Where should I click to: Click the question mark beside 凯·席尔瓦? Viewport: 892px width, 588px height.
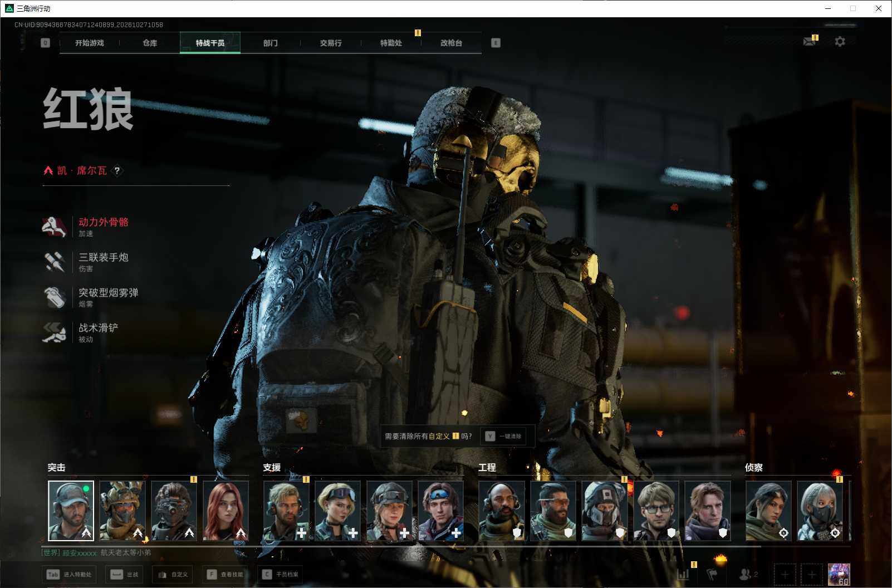[x=117, y=170]
